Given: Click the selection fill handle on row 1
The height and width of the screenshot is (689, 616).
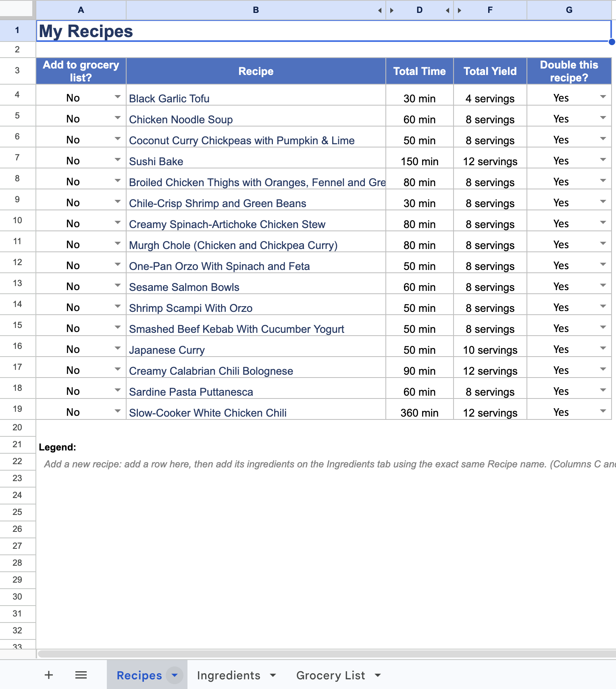Looking at the screenshot, I should 612,42.
